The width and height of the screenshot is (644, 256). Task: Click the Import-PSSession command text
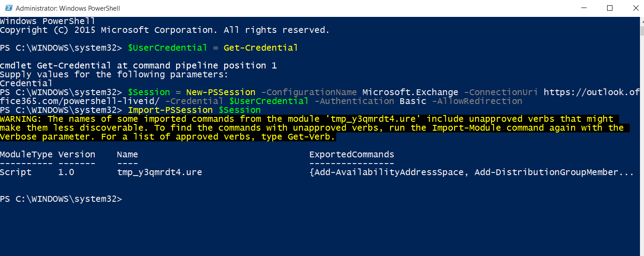pos(170,110)
